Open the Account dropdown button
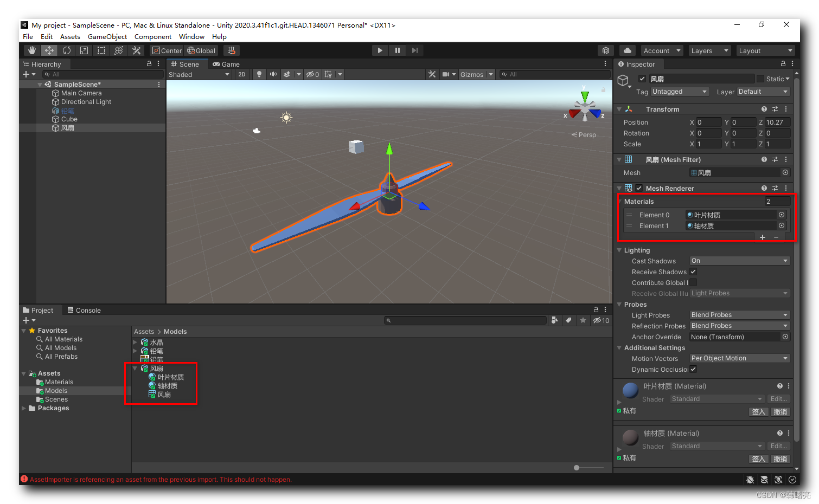The image size is (819, 504). click(x=662, y=50)
